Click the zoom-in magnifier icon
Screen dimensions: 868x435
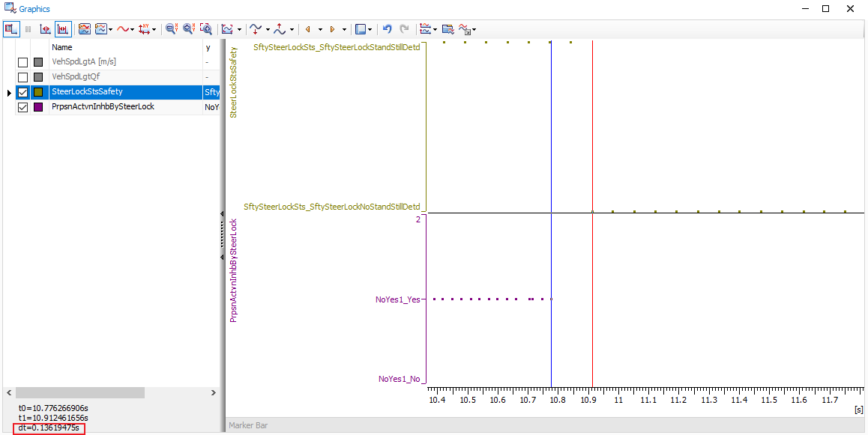click(x=188, y=29)
